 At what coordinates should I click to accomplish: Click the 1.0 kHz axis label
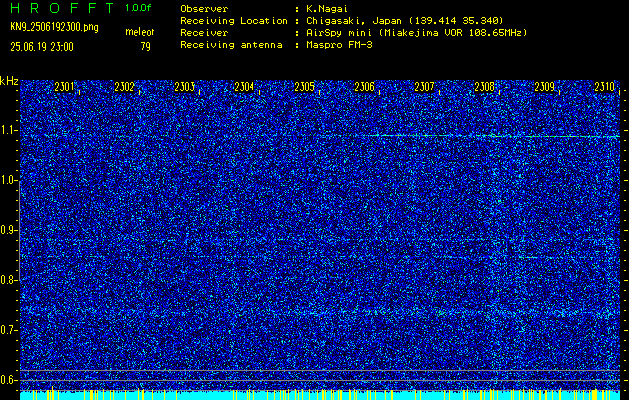tap(8, 180)
